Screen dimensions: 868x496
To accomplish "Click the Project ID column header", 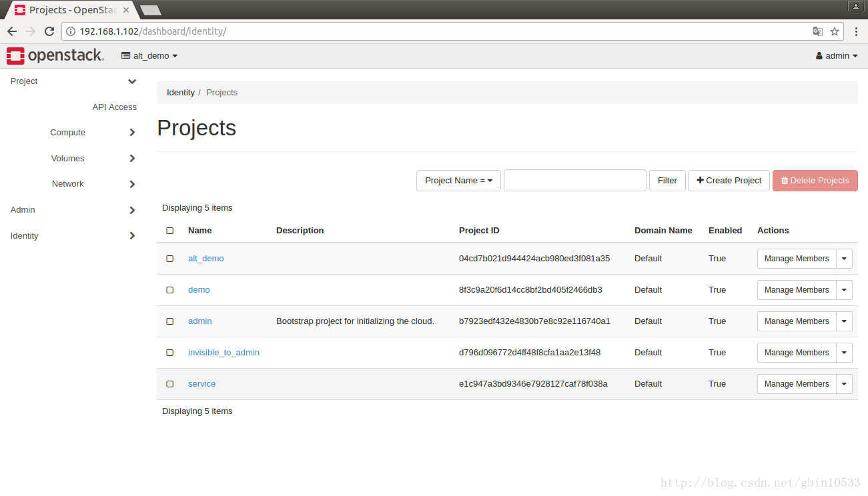I will [x=479, y=231].
